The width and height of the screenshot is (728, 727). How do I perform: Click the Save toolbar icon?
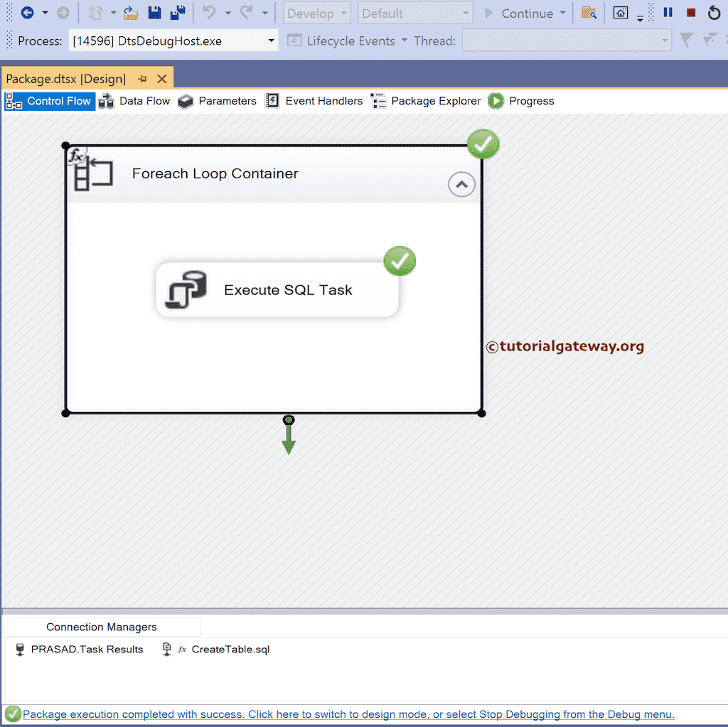(x=154, y=12)
